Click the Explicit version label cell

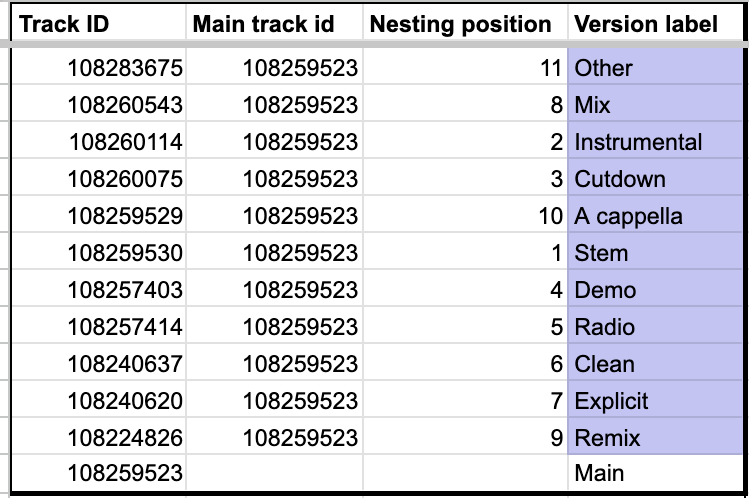coord(655,400)
